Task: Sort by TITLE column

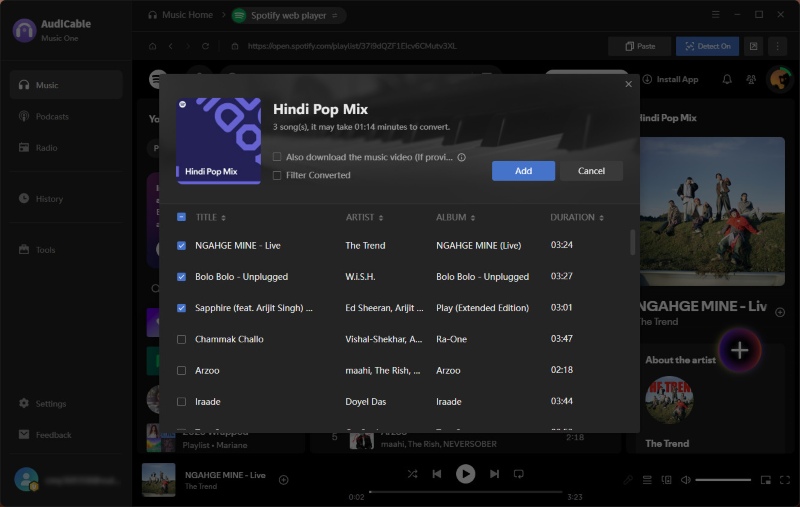Action: coord(210,217)
